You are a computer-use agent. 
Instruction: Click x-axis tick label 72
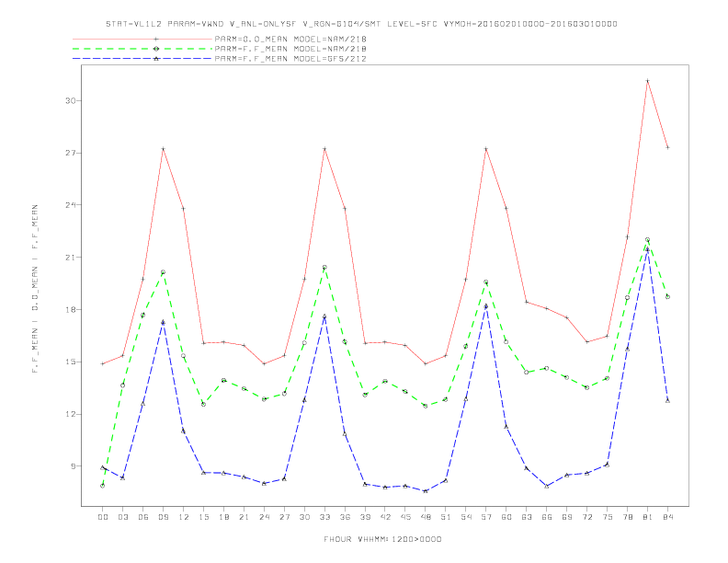click(586, 517)
